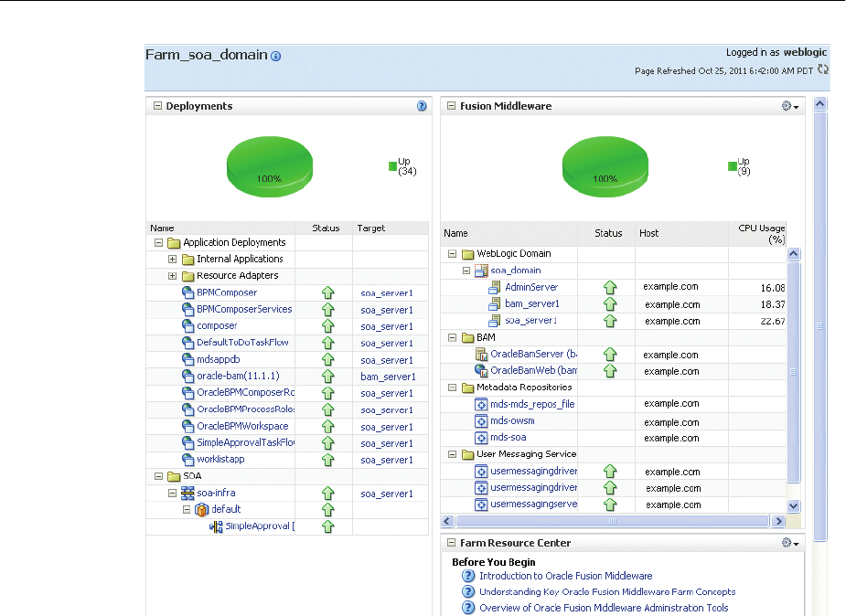Image resolution: width=846 pixels, height=616 pixels.
Task: Sort by the Host column header
Action: (x=649, y=233)
